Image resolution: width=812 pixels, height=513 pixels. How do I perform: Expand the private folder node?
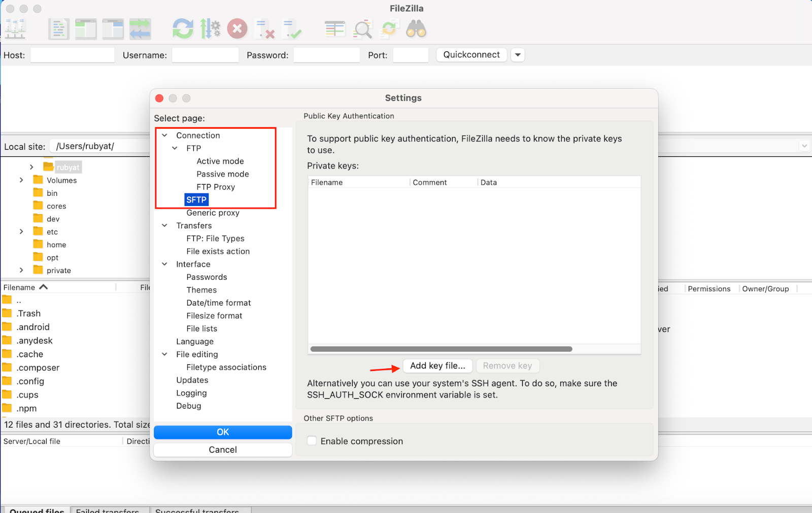point(21,270)
